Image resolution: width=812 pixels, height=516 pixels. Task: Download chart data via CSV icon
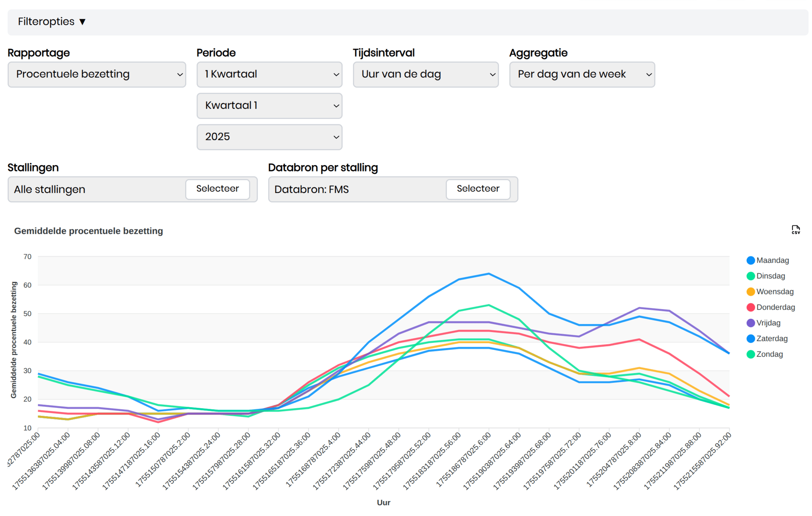coord(796,230)
